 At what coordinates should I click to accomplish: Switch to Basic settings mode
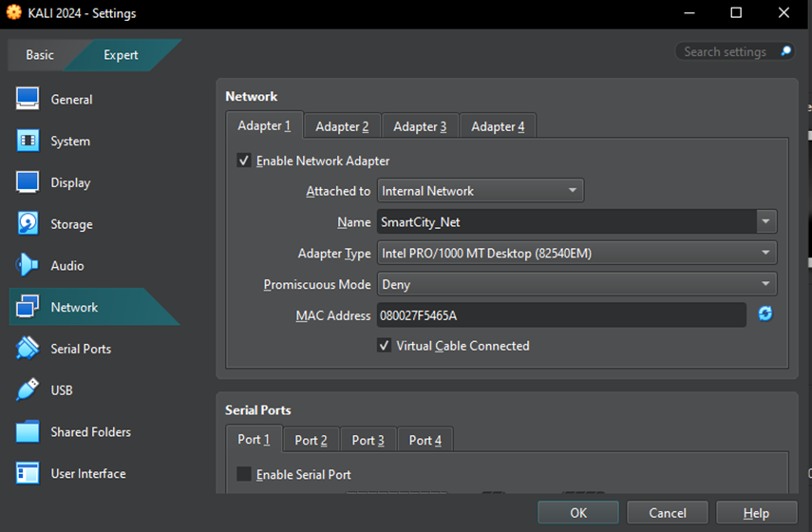(x=40, y=55)
